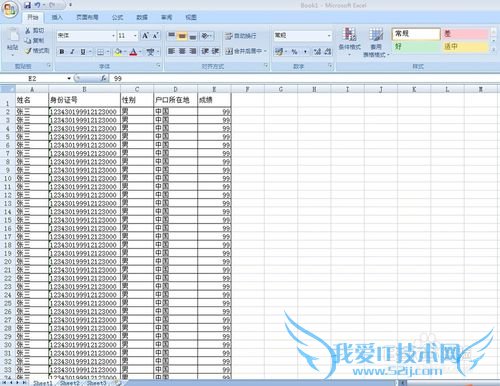
Task: Open the 数字 group dialog launcher
Action: [330, 66]
